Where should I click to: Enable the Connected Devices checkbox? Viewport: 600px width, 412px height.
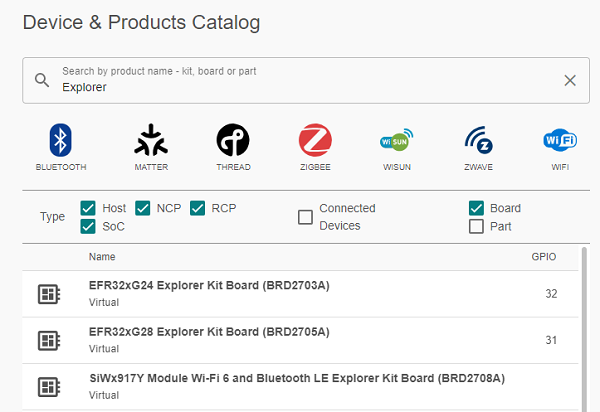(305, 217)
